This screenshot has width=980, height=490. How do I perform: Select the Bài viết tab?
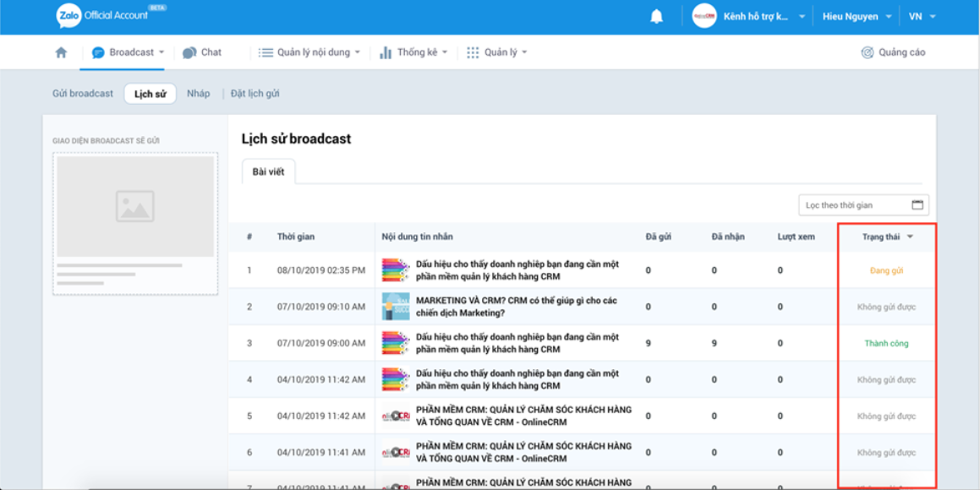tap(268, 171)
